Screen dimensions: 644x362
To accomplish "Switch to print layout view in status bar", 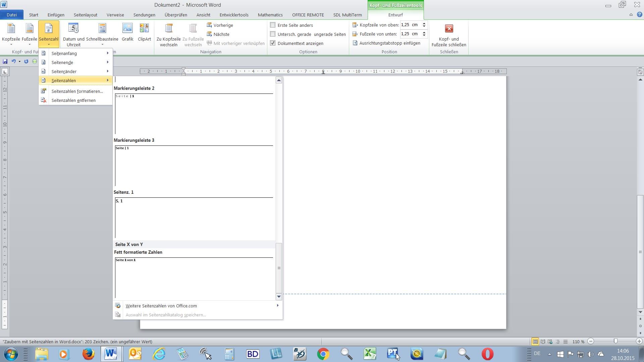I will point(535,342).
